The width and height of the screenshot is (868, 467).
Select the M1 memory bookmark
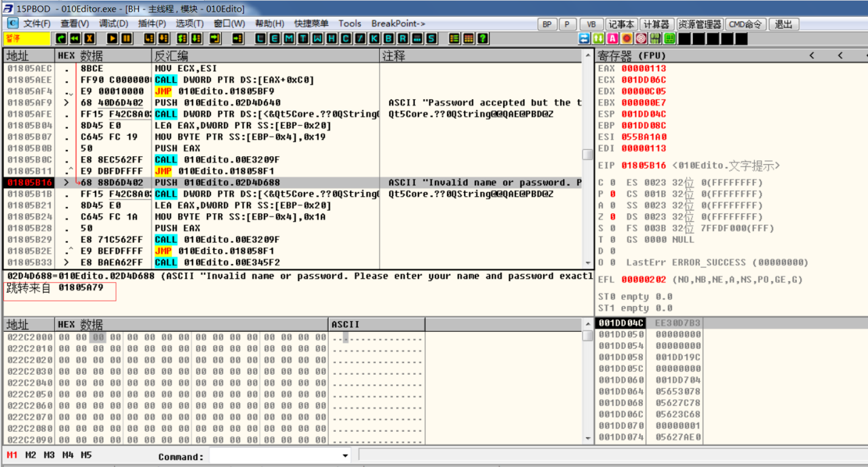12,455
